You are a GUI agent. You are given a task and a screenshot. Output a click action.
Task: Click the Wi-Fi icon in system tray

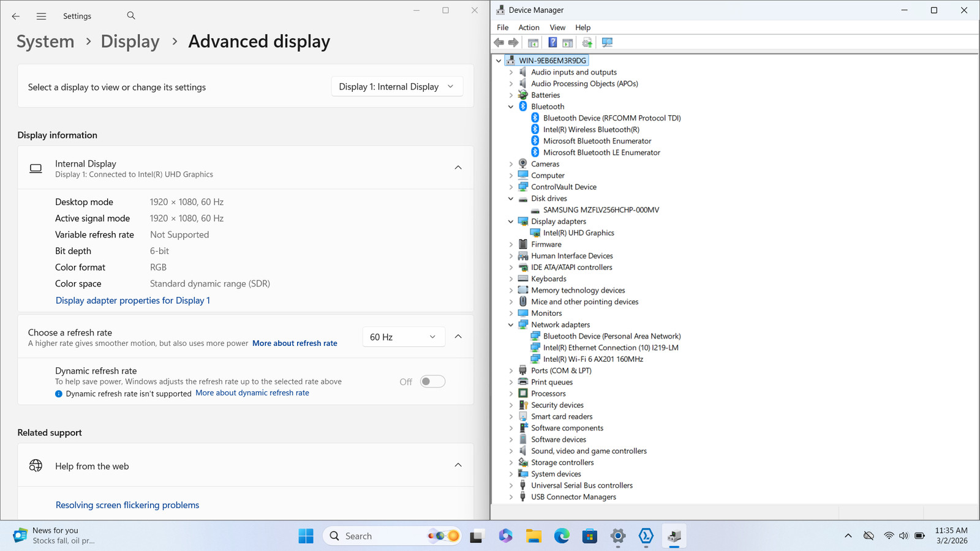pos(889,536)
